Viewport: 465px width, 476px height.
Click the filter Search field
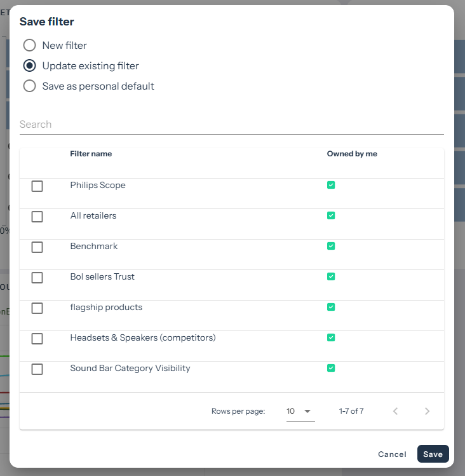tap(231, 125)
